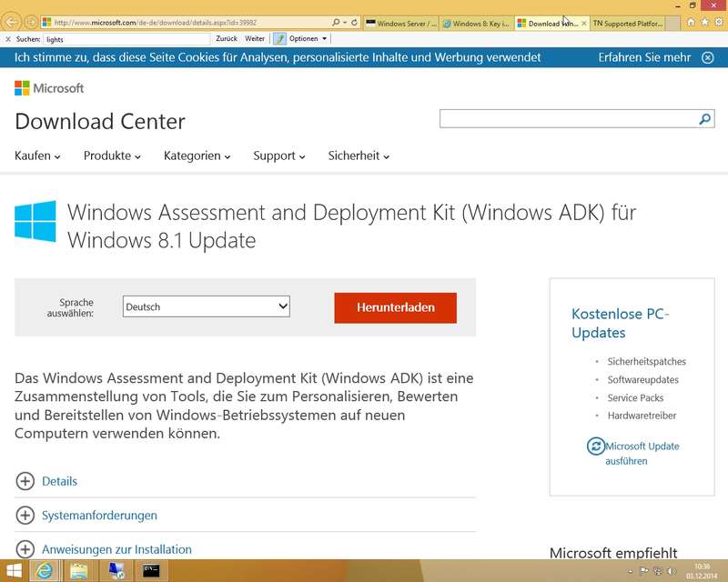The image size is (728, 582).
Task: Click the Microsoft empfiehlt heading
Action: pos(613,553)
